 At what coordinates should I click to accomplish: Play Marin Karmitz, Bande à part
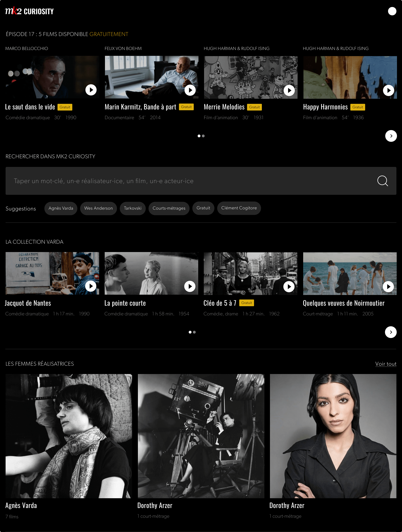pos(190,90)
